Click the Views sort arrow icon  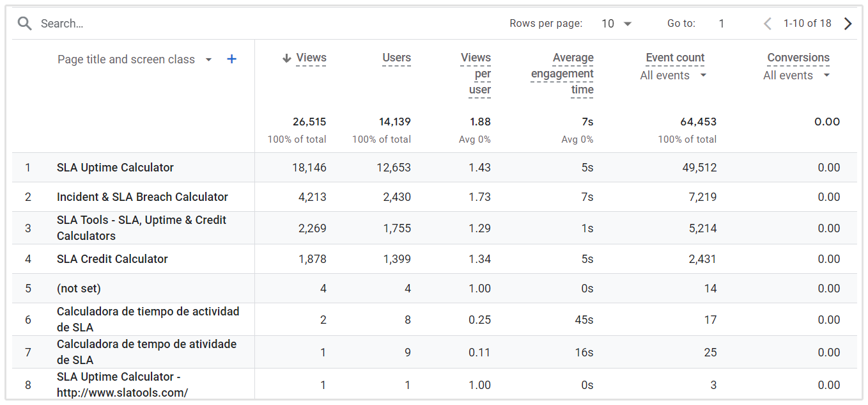pyautogui.click(x=287, y=58)
